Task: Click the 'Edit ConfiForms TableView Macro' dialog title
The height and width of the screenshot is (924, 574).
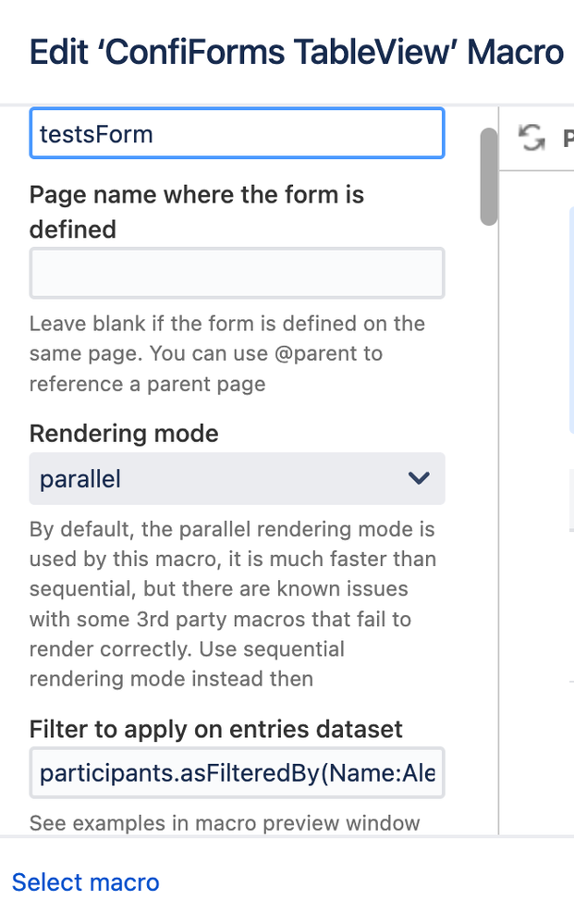Action: click(297, 52)
